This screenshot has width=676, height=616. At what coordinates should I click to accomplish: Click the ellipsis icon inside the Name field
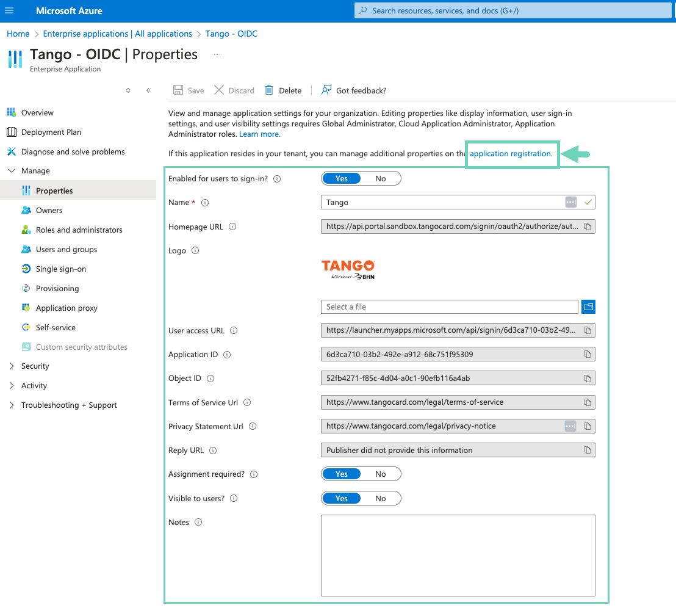pos(571,202)
